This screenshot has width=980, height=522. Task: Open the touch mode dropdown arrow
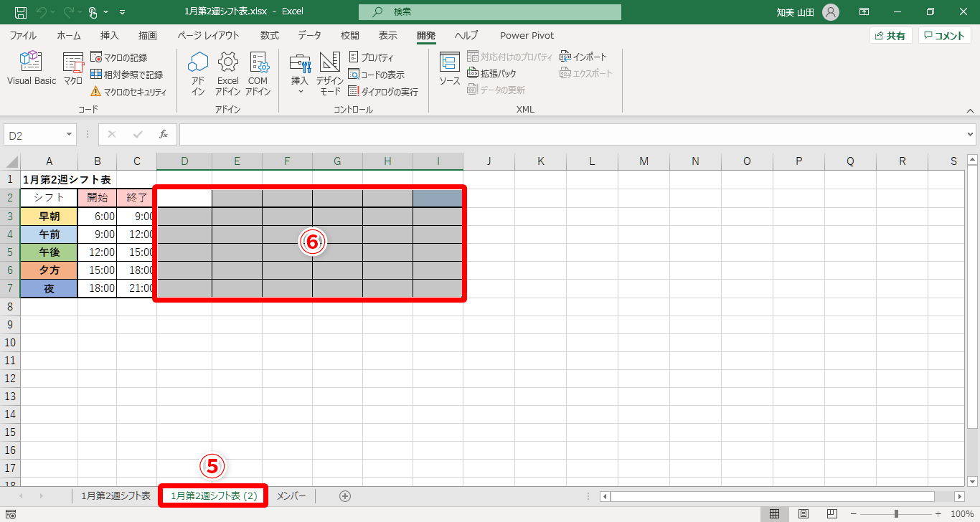(x=106, y=12)
